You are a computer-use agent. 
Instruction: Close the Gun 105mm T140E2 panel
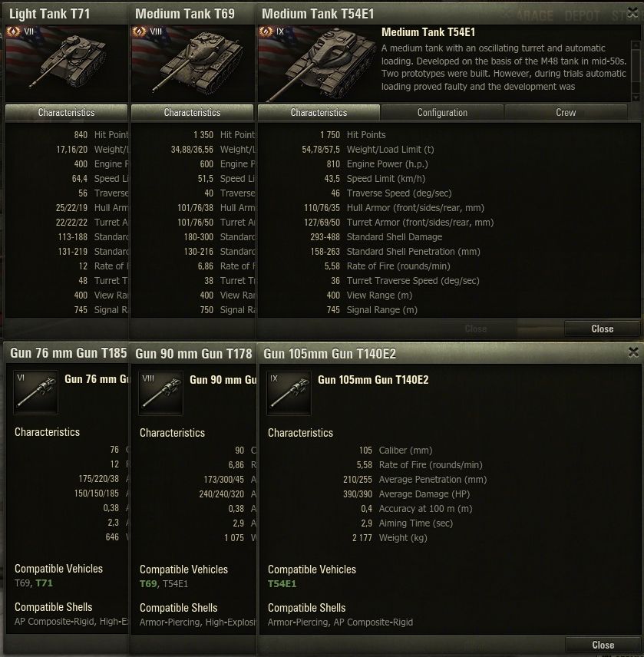603,645
